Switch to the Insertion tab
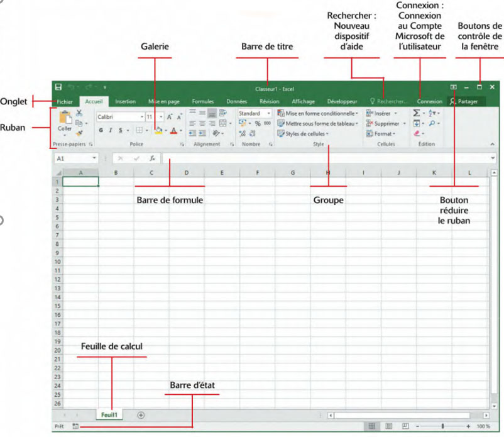504x437 pixels. pos(125,102)
